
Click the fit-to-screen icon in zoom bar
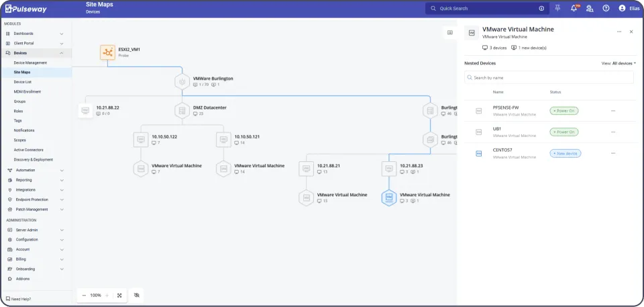pos(119,296)
